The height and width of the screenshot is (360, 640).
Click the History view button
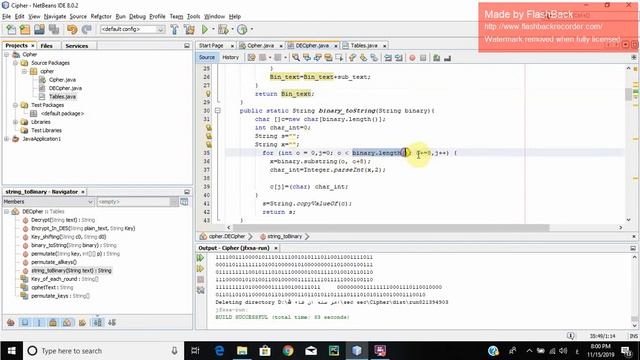(x=231, y=58)
